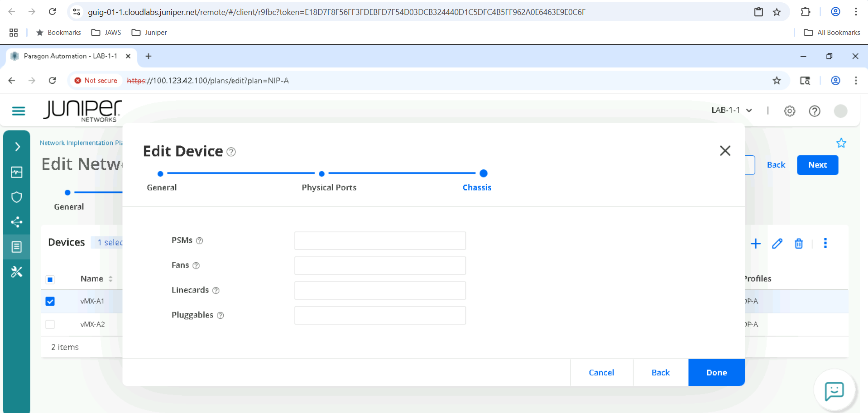Viewport: 868px width, 413px height.
Task: Check the vMX-A2 checkbox
Action: pyautogui.click(x=50, y=324)
